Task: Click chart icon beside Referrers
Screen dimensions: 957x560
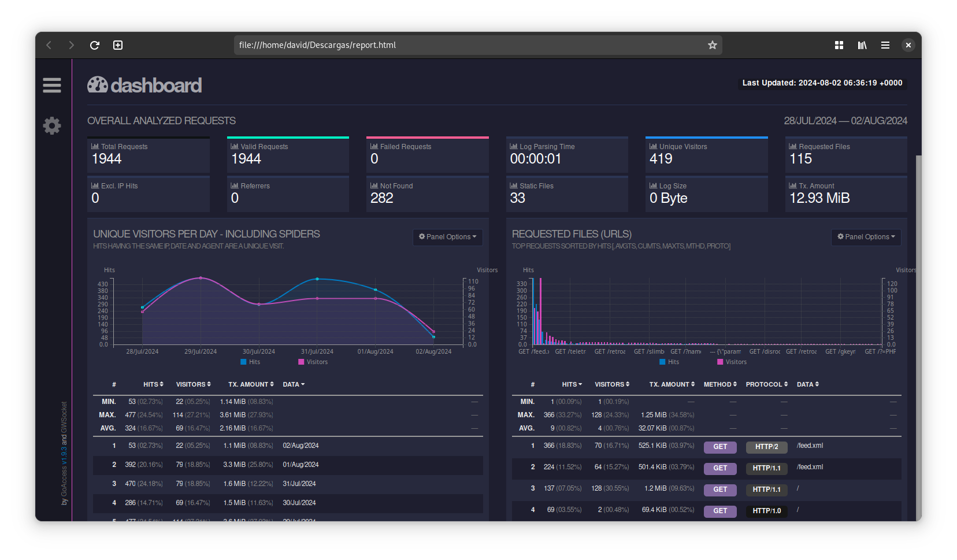Action: click(x=235, y=186)
